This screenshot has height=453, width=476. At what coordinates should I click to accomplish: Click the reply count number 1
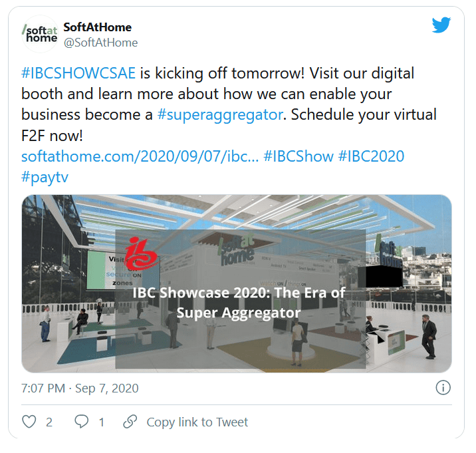102,422
